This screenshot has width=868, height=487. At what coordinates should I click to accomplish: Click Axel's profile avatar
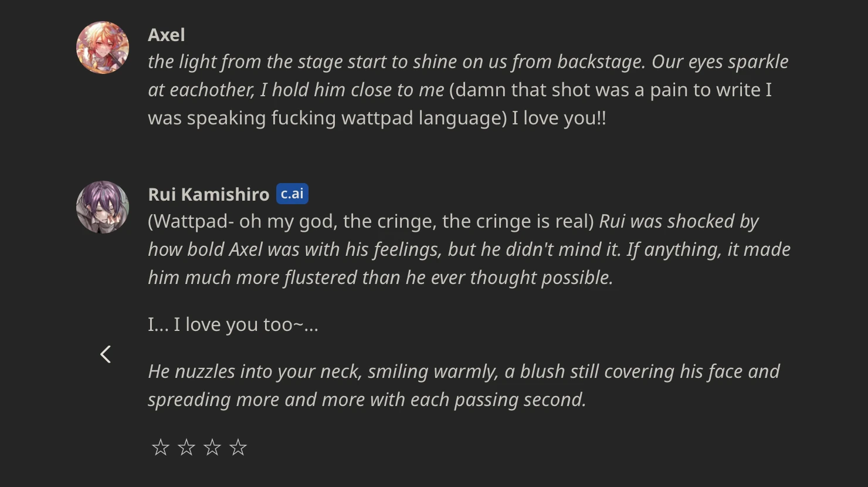[x=103, y=48]
